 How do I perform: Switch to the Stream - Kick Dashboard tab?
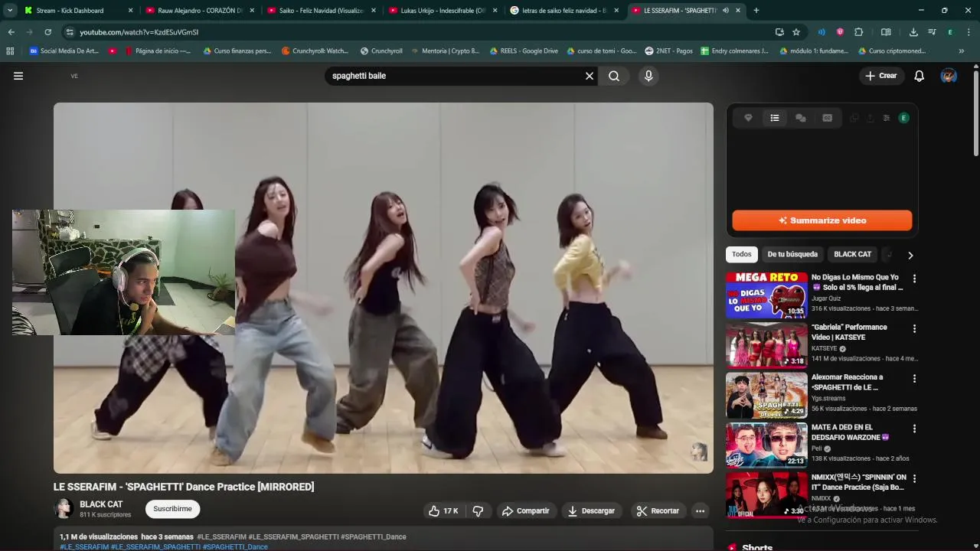coord(77,11)
